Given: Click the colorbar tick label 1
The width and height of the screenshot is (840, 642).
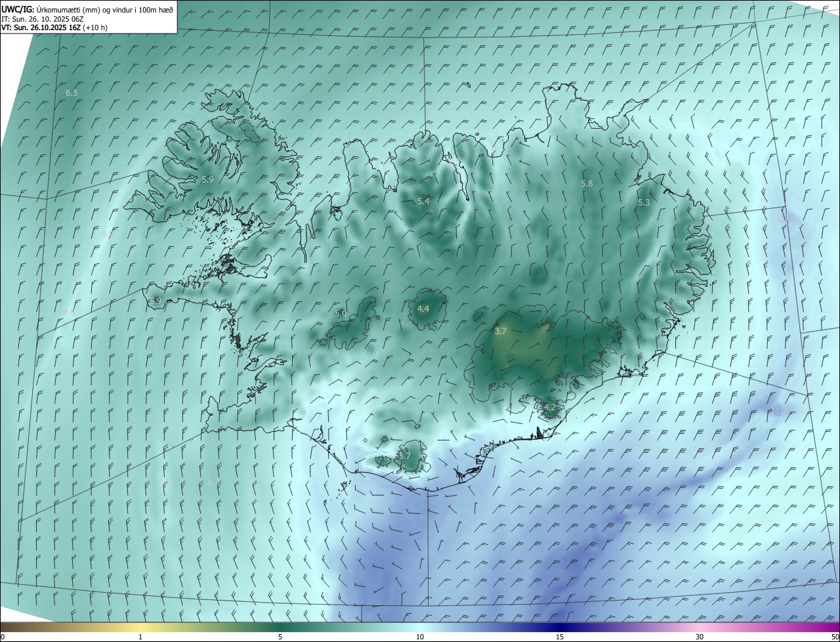Looking at the screenshot, I should tap(140, 637).
